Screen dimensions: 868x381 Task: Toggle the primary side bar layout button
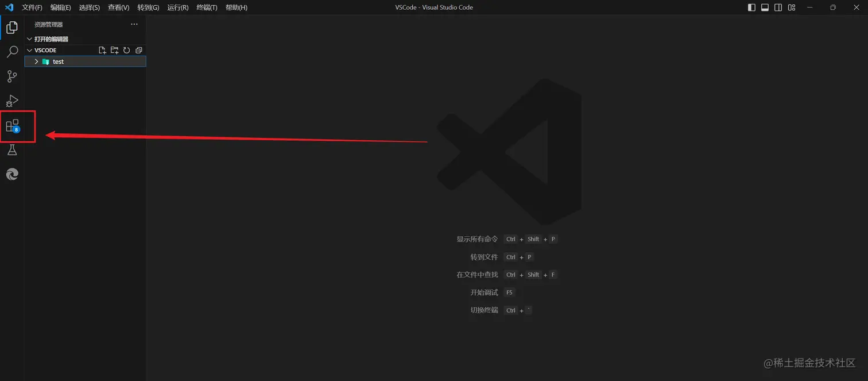[752, 7]
